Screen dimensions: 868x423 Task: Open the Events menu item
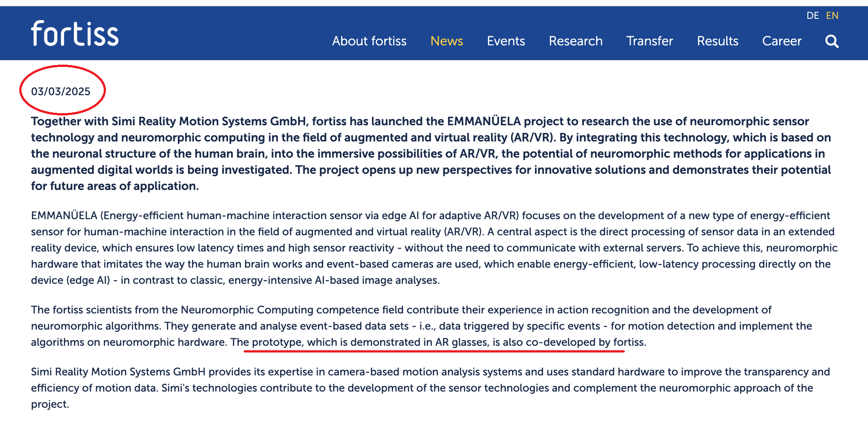[x=506, y=41]
